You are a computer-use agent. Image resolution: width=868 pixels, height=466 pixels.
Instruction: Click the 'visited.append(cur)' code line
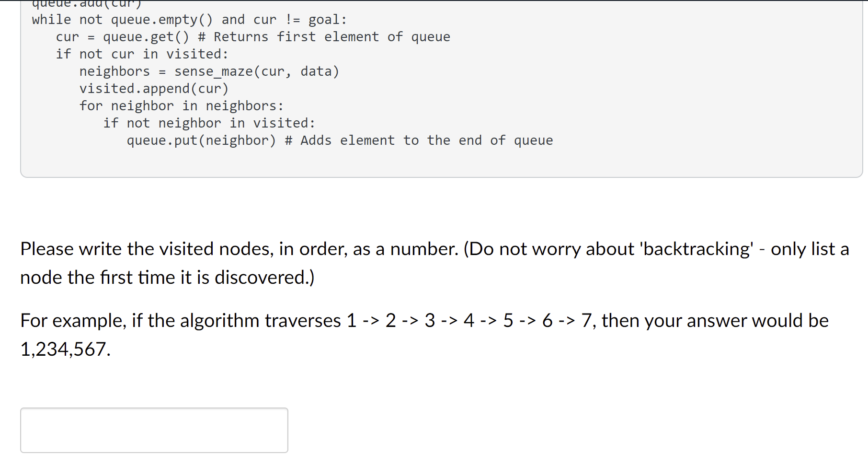pos(153,88)
